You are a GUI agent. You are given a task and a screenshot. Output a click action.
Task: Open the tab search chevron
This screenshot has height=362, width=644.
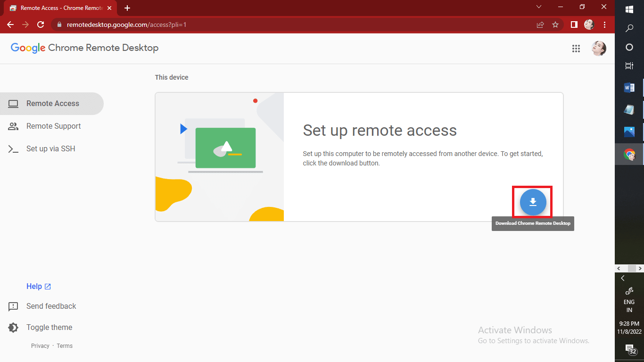538,7
